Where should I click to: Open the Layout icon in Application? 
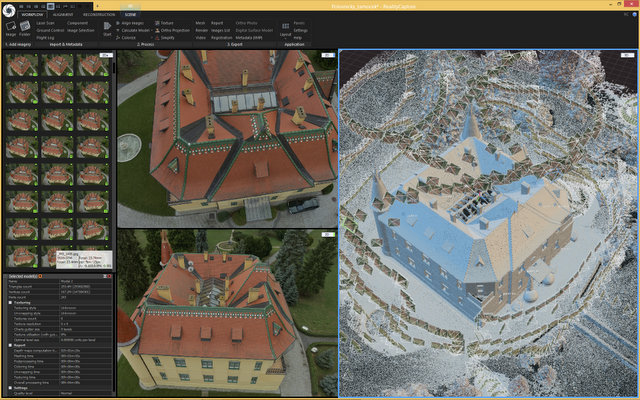click(286, 32)
